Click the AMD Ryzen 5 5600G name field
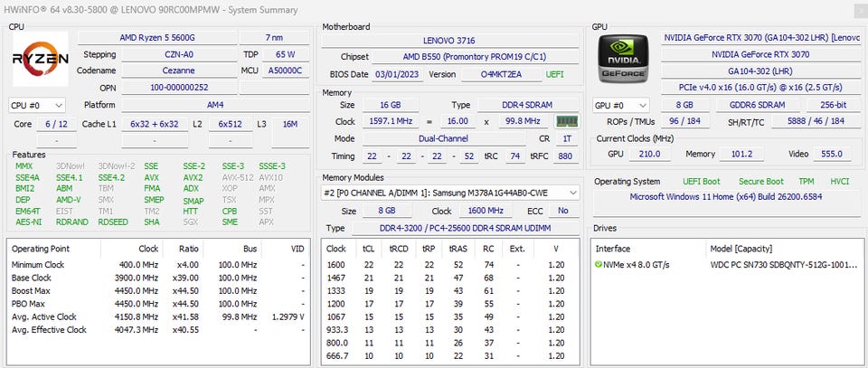868x368 pixels. coord(156,38)
